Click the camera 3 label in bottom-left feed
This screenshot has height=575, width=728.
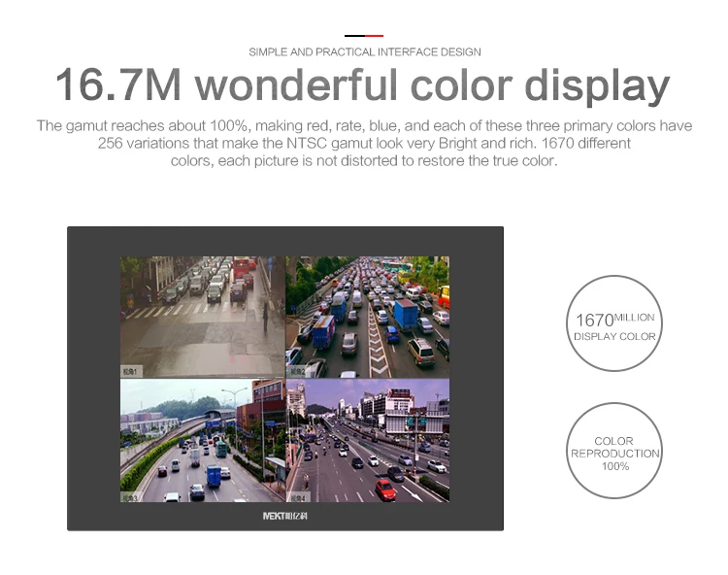point(130,498)
